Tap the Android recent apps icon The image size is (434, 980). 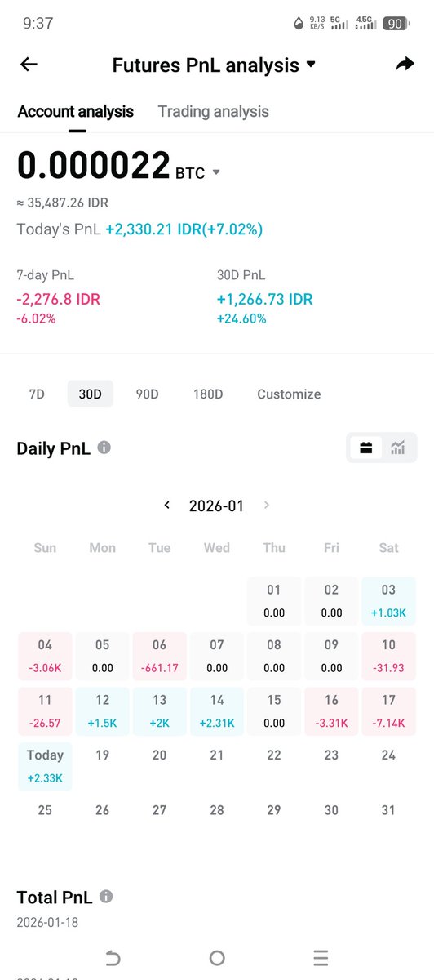[321, 958]
